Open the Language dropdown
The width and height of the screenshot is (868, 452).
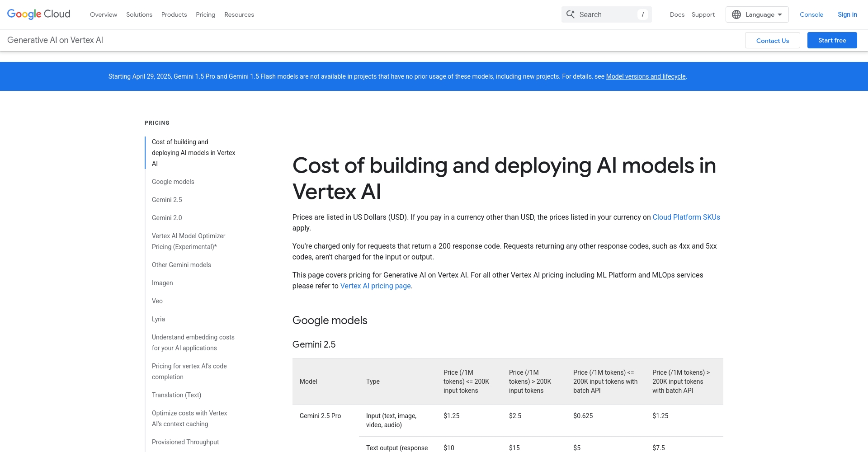click(757, 14)
